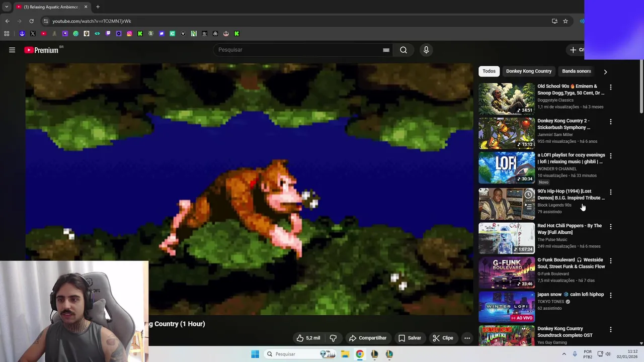Open G-Funk Boulevard video thumbnail
Image resolution: width=644 pixels, height=362 pixels.
(507, 273)
